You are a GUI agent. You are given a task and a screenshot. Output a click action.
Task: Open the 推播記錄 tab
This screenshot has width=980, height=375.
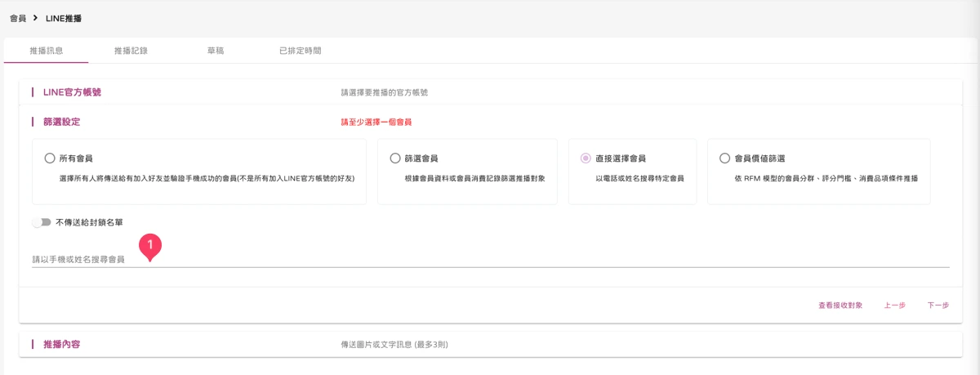click(131, 51)
